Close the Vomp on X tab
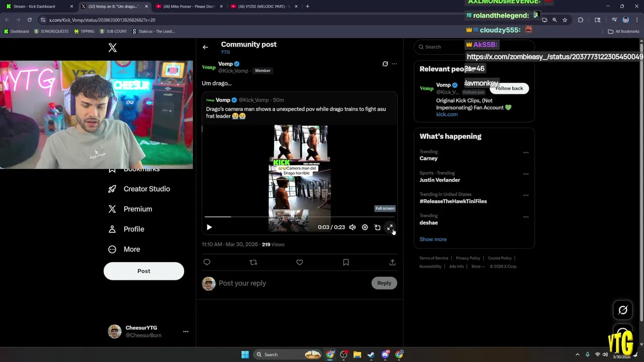Image resolution: width=644 pixels, height=362 pixels. click(146, 7)
